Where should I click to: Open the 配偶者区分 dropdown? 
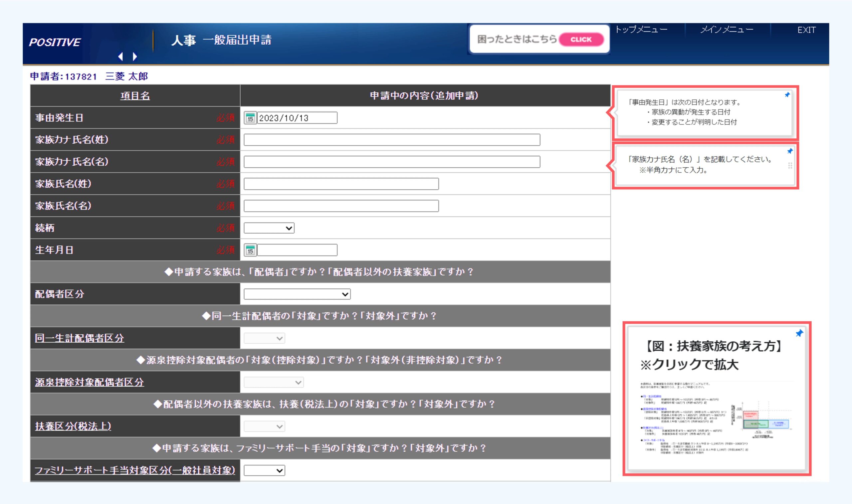pos(297,294)
